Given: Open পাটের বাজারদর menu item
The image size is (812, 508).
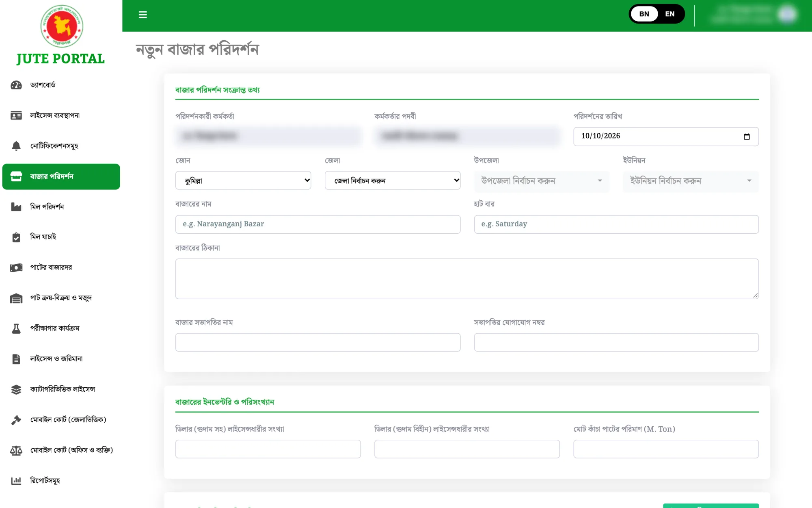Looking at the screenshot, I should [x=61, y=267].
